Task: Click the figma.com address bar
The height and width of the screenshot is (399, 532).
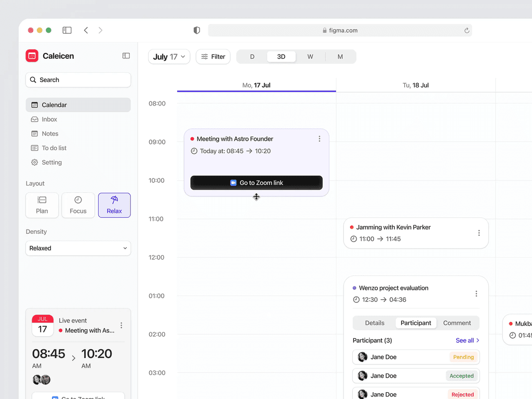Action: pyautogui.click(x=340, y=31)
